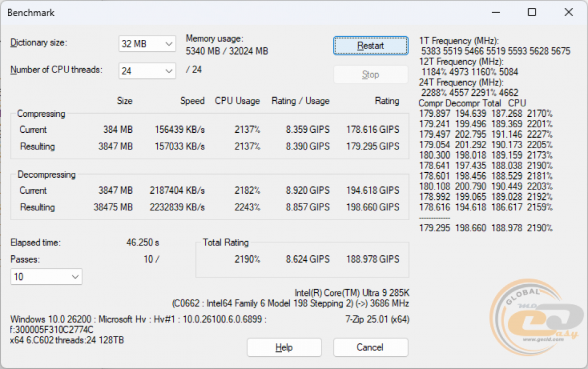Click the Restart button
Viewport: 588px width, 369px height.
coord(370,46)
